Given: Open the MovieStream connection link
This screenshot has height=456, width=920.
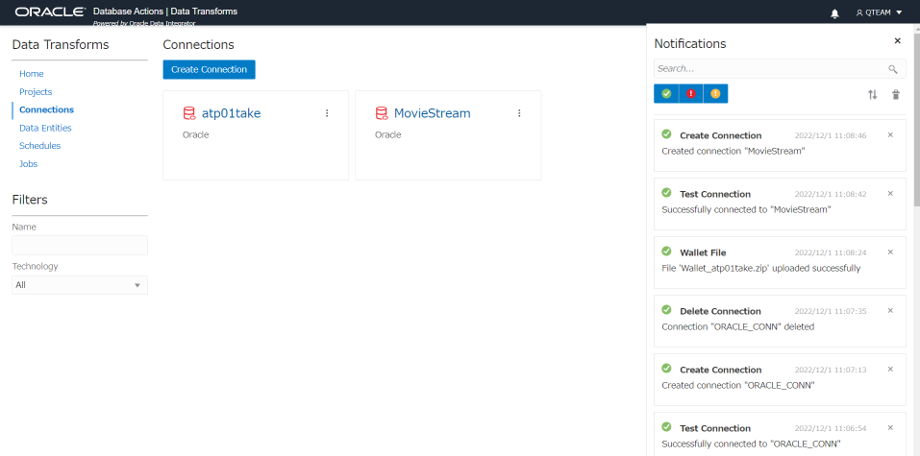Looking at the screenshot, I should 431,113.
